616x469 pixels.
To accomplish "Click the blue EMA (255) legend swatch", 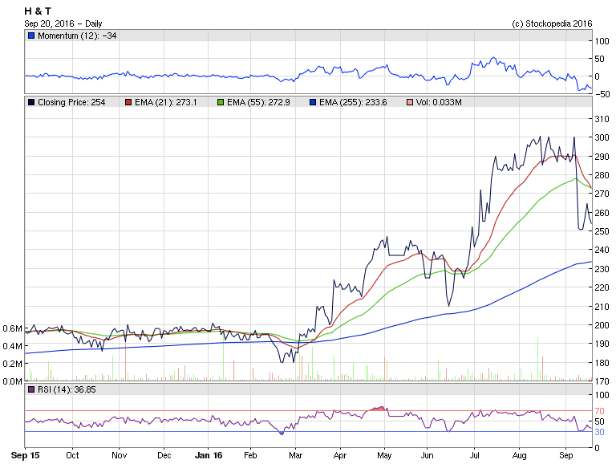I will pyautogui.click(x=313, y=103).
